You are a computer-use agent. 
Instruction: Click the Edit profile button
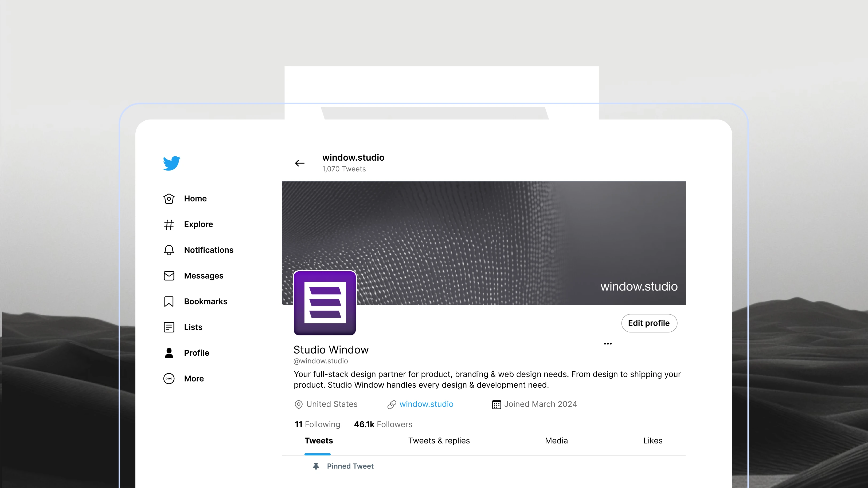tap(649, 323)
